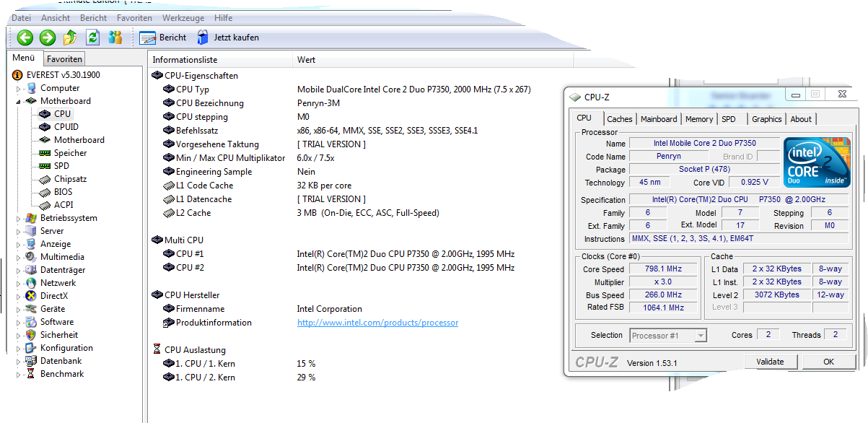The image size is (868, 423).
Task: Open the Ansicht menu
Action: point(56,18)
